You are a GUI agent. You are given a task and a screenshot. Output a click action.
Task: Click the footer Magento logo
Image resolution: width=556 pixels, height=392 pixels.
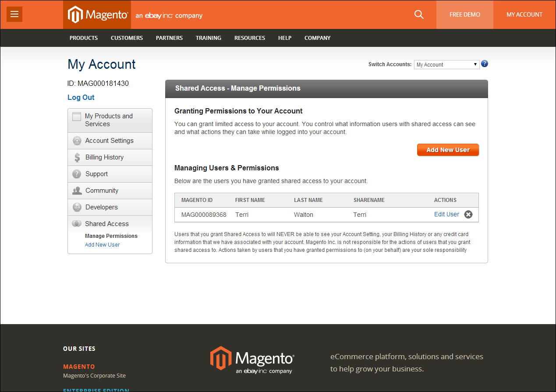(252, 360)
